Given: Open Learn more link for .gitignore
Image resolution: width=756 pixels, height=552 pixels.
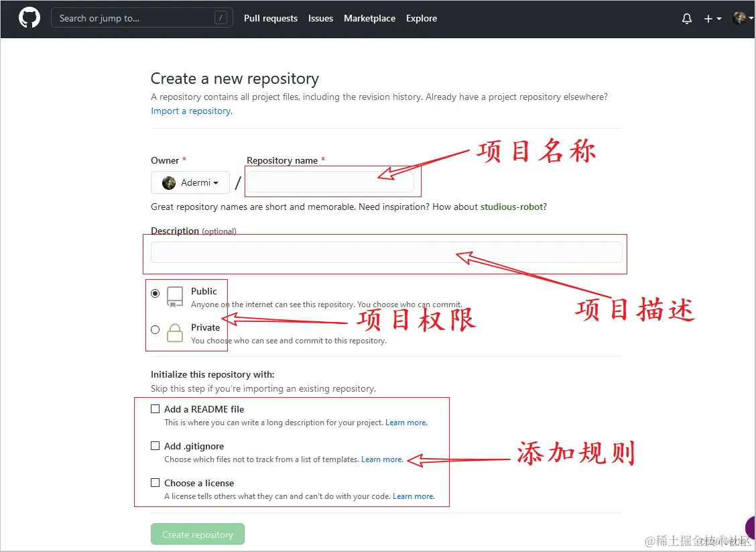Looking at the screenshot, I should tap(382, 459).
